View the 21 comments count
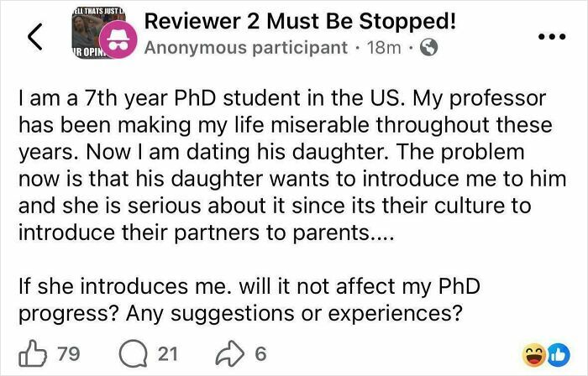 167,354
